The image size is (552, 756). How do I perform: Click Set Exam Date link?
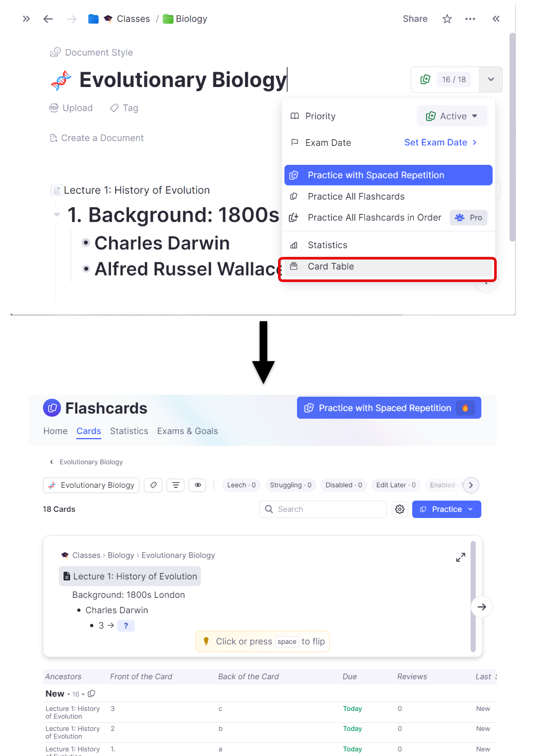click(x=440, y=142)
